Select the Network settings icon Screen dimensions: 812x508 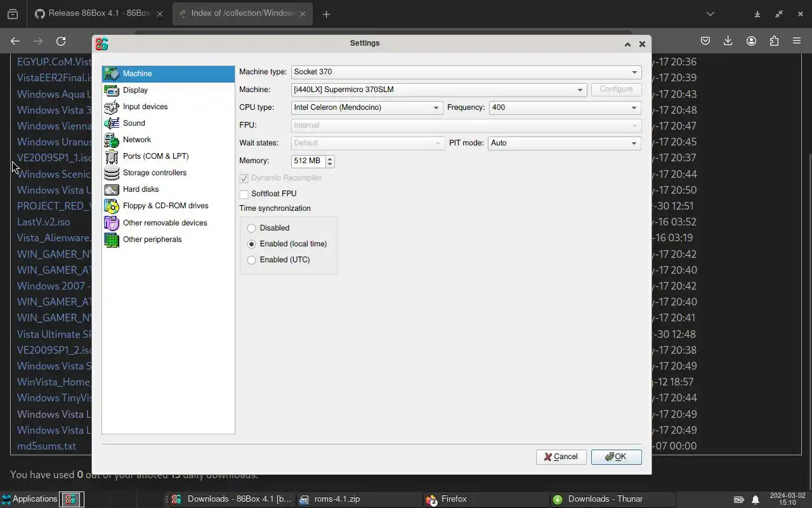coord(111,140)
